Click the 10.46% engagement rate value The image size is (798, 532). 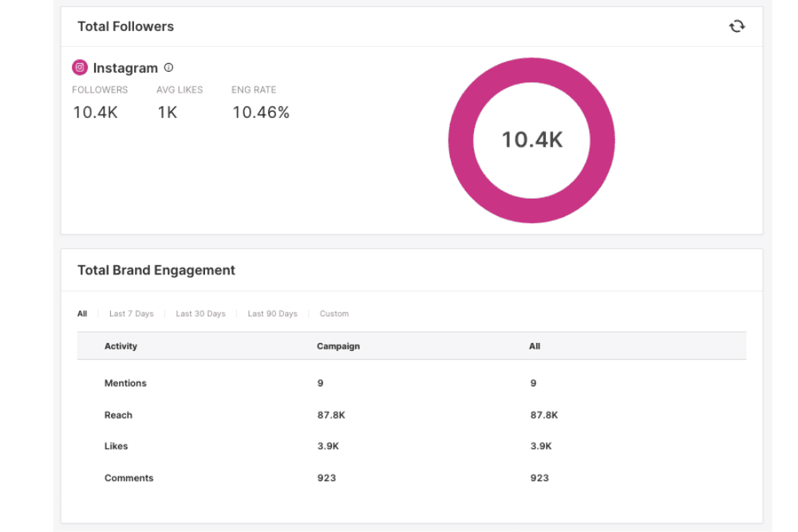pos(261,112)
